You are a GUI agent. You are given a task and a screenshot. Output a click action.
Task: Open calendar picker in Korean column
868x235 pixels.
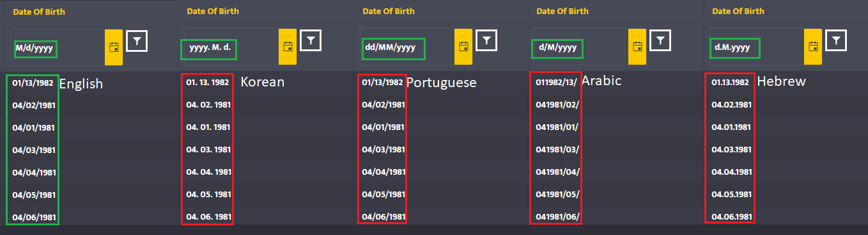(x=288, y=47)
